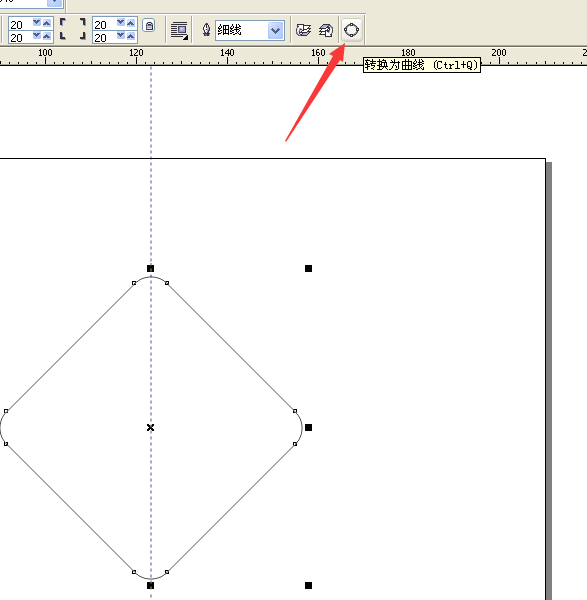Decrease the upper-right corner roundness value
The width and height of the screenshot is (587, 600).
(x=121, y=23)
